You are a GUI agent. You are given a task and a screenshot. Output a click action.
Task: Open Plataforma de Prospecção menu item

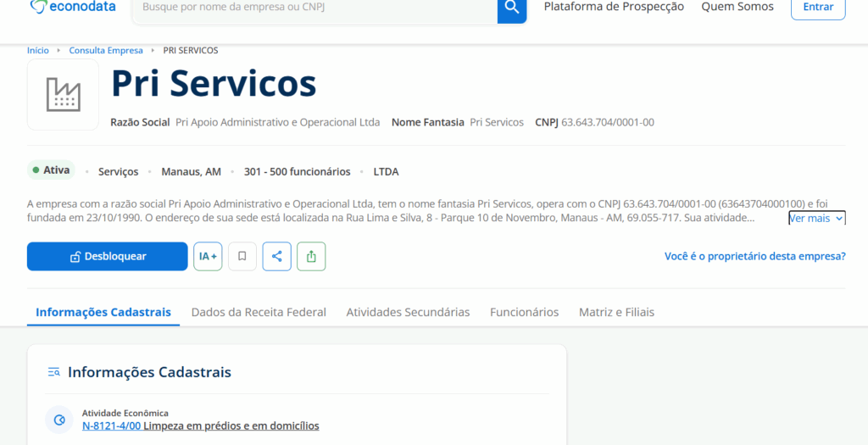614,7
